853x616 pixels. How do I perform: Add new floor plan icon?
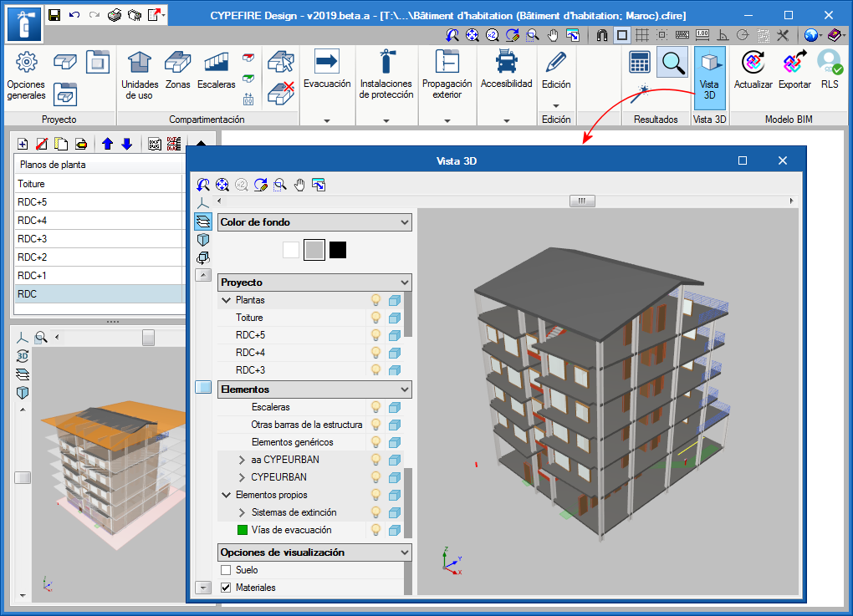point(23,144)
